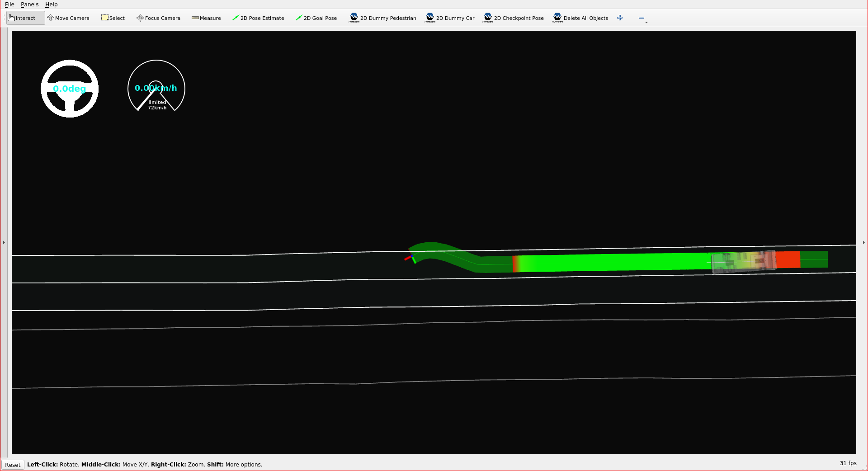Open the Panels menu
868x471 pixels.
(29, 4)
